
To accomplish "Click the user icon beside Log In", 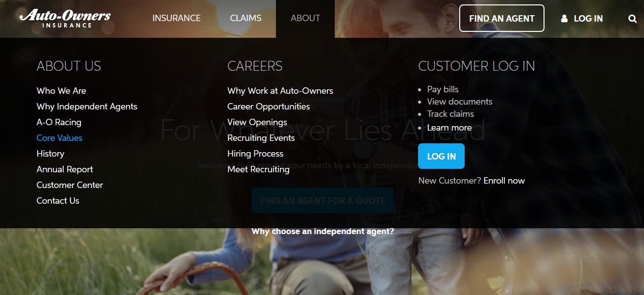I will point(564,19).
